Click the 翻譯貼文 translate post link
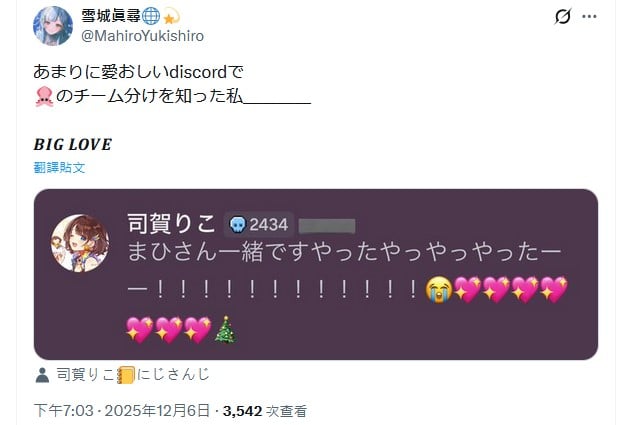626x425 pixels. [x=59, y=168]
